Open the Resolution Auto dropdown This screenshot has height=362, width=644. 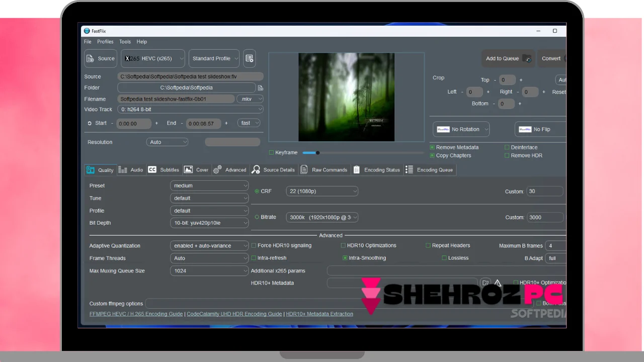(x=167, y=142)
